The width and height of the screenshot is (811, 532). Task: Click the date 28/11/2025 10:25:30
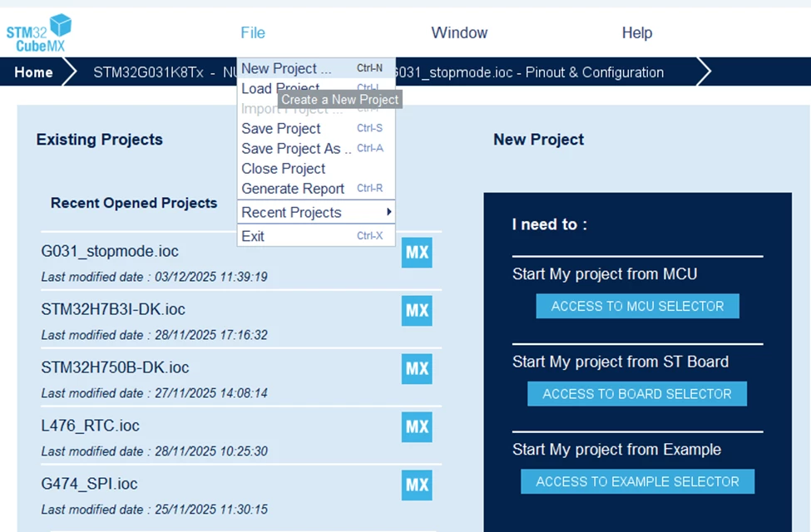[211, 451]
